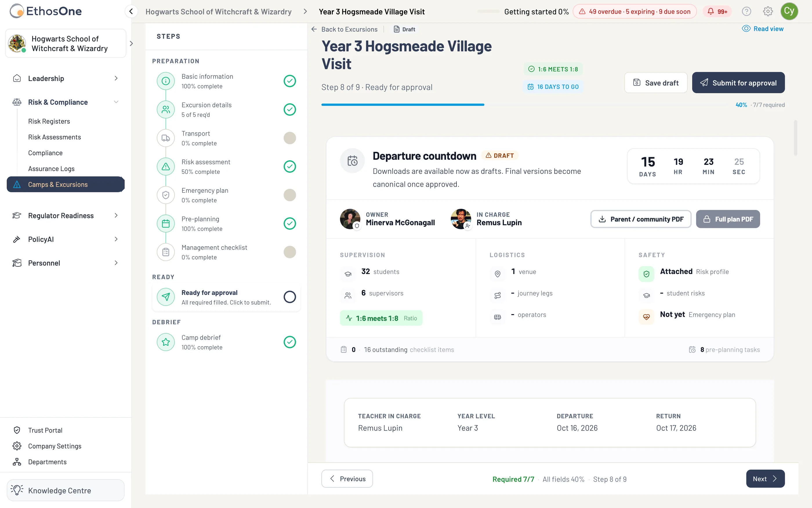Open Risk Assessments in the sidebar
This screenshot has height=508, width=812.
coord(54,137)
